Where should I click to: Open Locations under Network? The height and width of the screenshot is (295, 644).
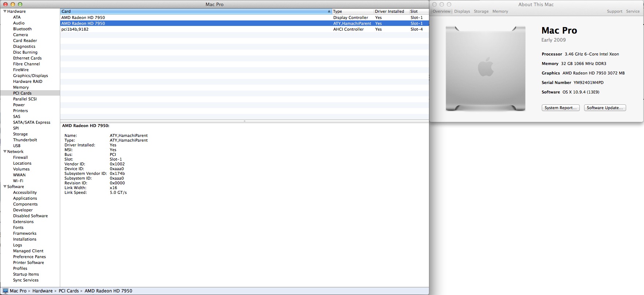tap(22, 163)
